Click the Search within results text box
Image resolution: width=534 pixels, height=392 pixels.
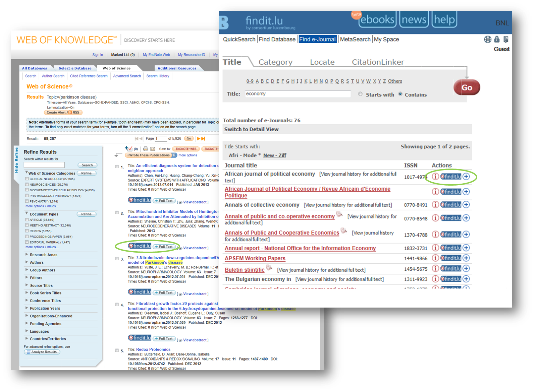(x=44, y=165)
